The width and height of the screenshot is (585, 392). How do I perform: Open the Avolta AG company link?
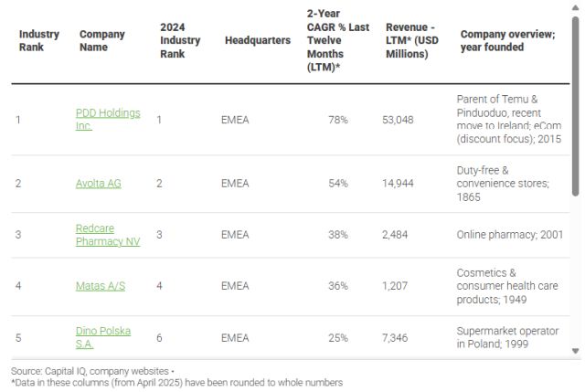(x=98, y=183)
